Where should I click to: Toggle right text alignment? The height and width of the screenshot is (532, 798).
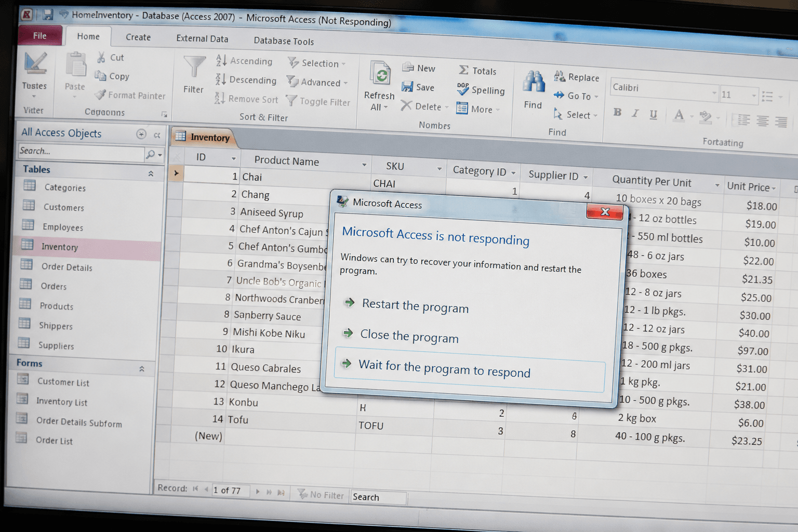(x=781, y=122)
